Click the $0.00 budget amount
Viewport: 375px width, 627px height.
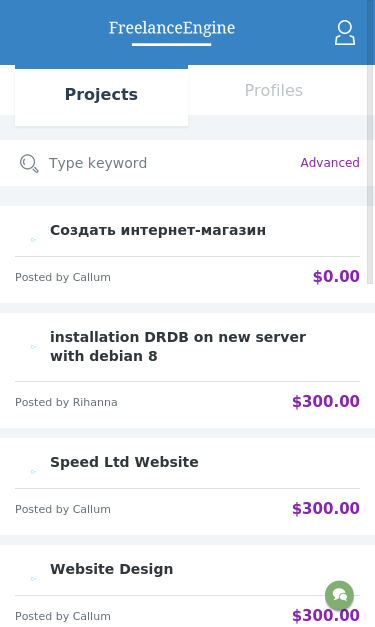336,276
